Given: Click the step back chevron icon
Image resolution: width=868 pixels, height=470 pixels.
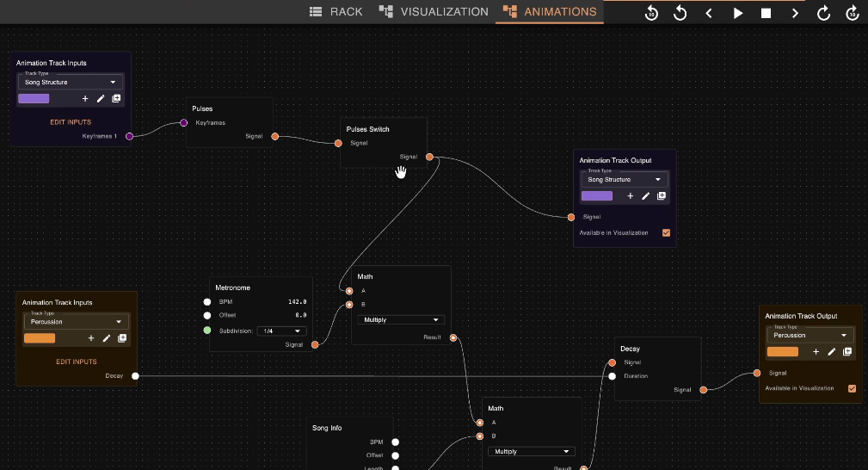Looking at the screenshot, I should click(x=709, y=13).
